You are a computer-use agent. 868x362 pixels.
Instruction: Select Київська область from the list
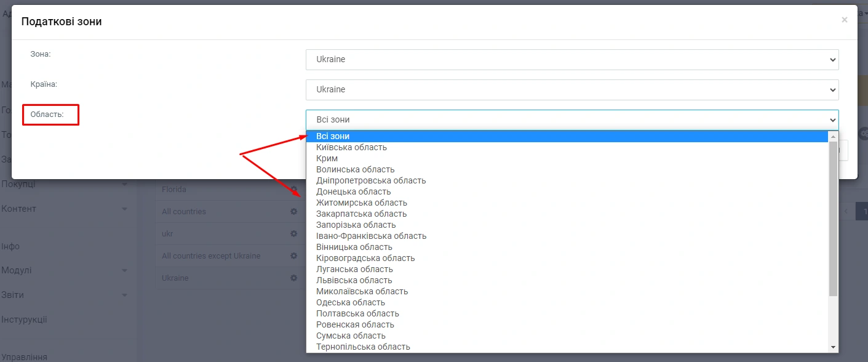click(351, 147)
